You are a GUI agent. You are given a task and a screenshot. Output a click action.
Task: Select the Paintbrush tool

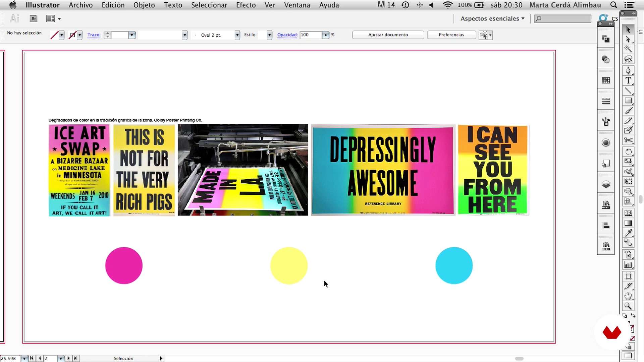pos(628,111)
